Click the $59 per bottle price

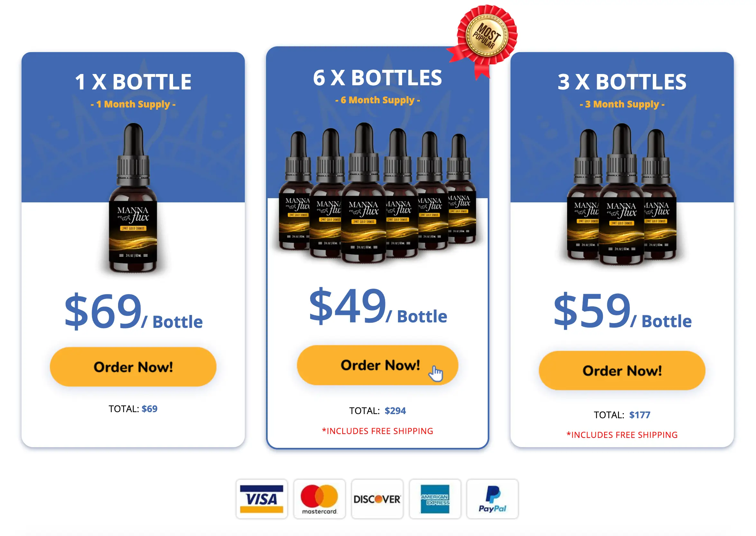622,310
